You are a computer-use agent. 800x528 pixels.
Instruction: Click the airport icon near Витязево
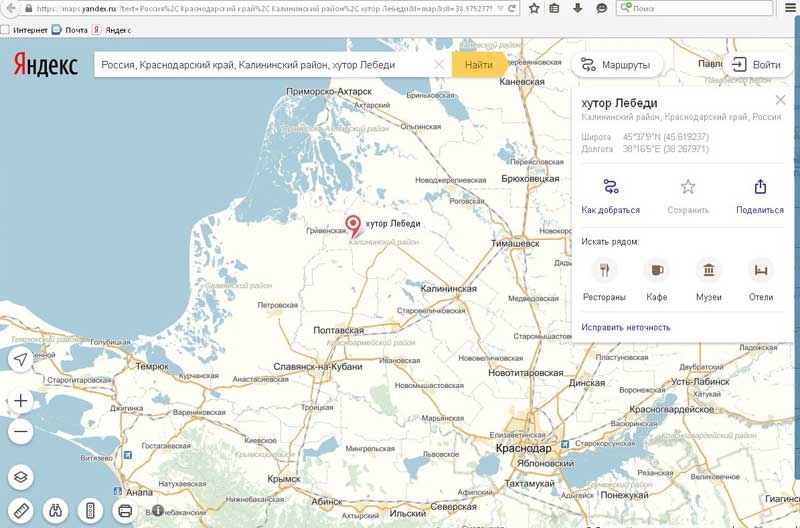click(128, 455)
